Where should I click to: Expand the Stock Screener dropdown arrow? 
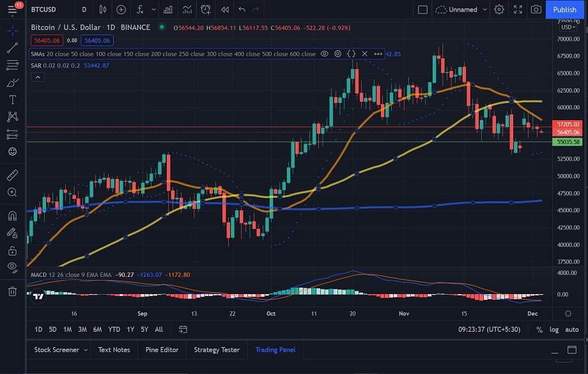[86, 350]
